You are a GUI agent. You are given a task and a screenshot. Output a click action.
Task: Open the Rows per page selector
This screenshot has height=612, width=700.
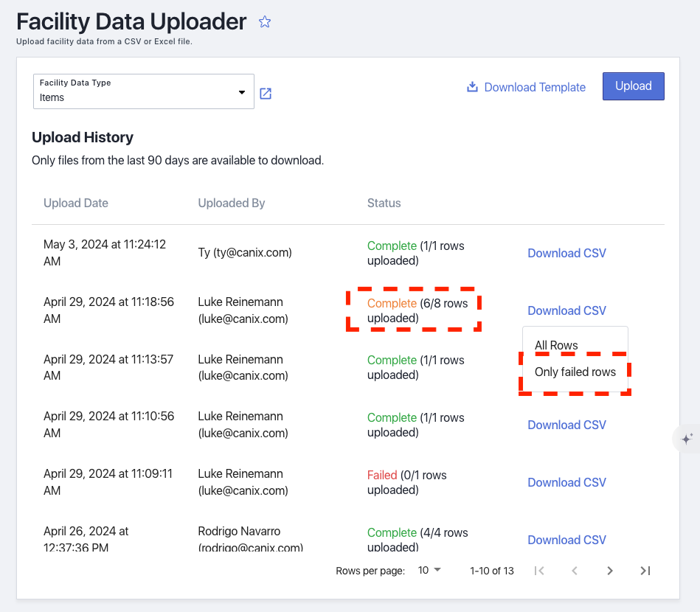(429, 570)
